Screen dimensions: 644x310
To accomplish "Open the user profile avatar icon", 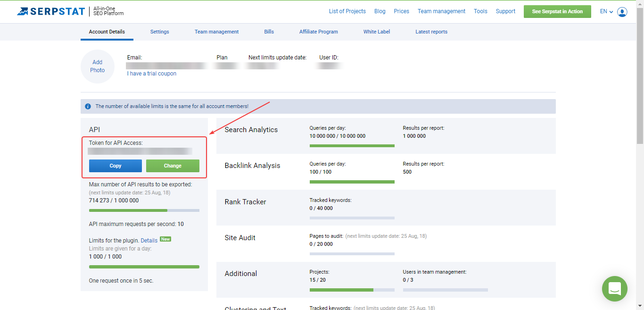I will tap(622, 12).
